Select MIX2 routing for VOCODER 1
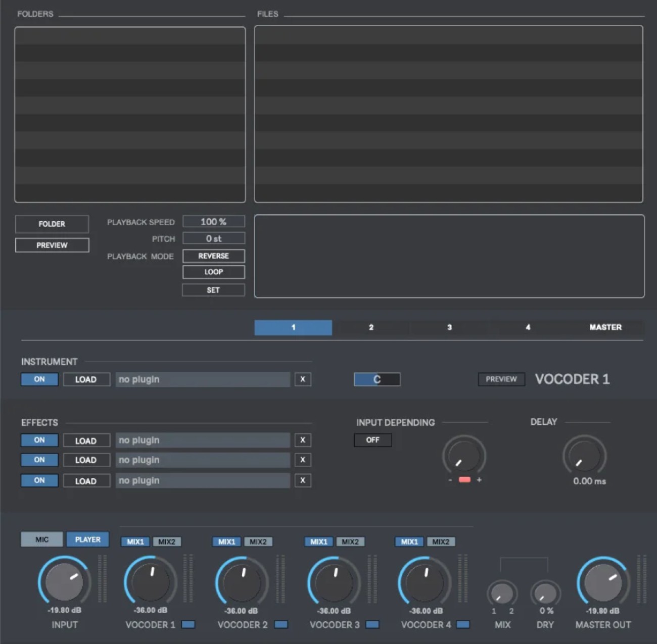The image size is (657, 644). (x=167, y=541)
